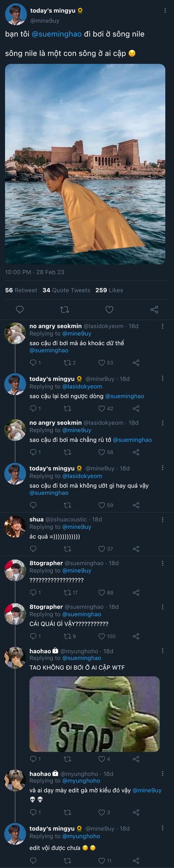
Task: Reply to the 'edit vội được chưa' tweet
Action: pos(33,860)
